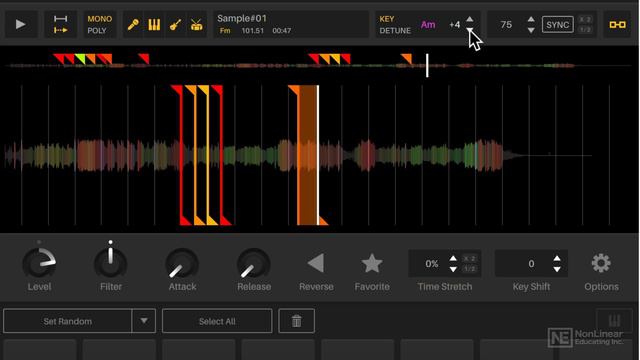The height and width of the screenshot is (360, 640).
Task: Click the 101.51 tempo value
Action: click(252, 31)
